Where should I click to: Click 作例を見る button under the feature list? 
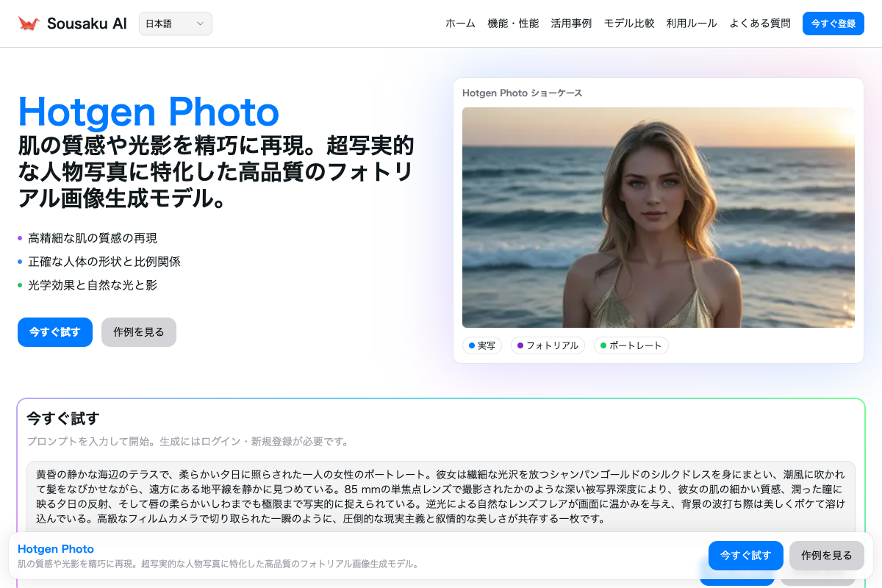click(139, 332)
